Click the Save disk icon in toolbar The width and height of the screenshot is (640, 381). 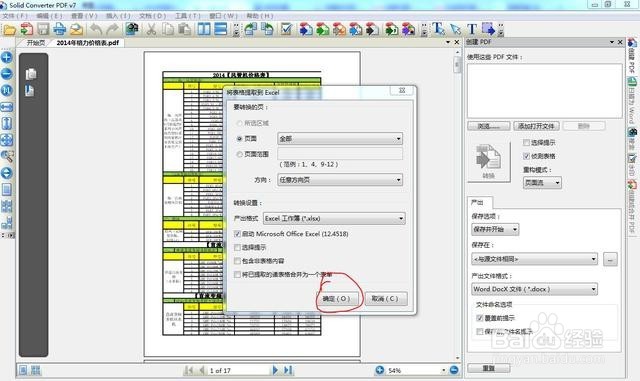(x=43, y=29)
